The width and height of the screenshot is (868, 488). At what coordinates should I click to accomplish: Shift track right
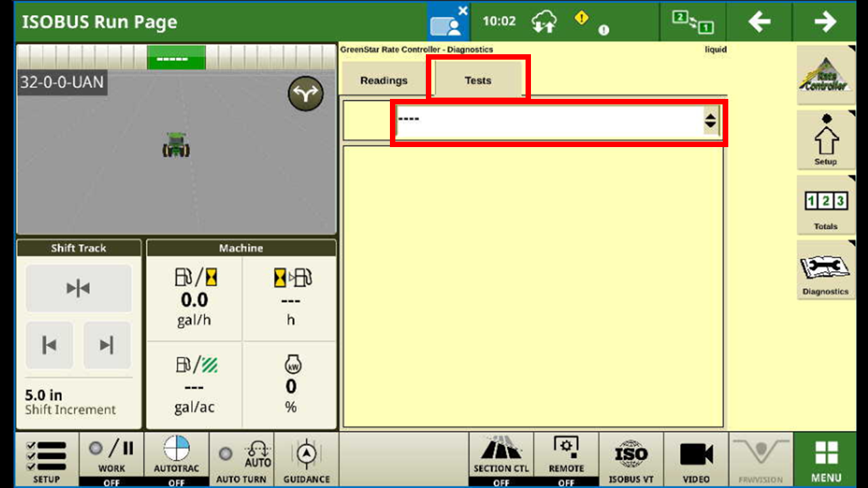[107, 346]
